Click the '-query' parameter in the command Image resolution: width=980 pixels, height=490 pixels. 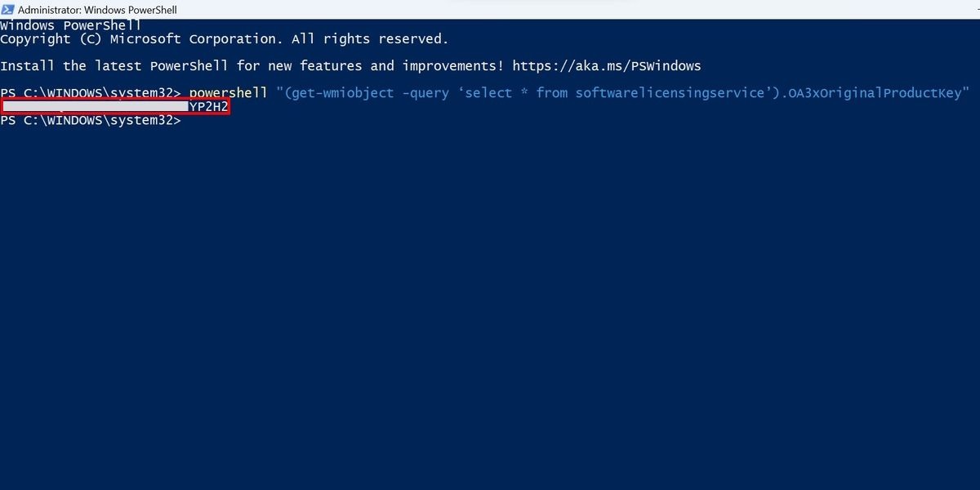coord(425,93)
